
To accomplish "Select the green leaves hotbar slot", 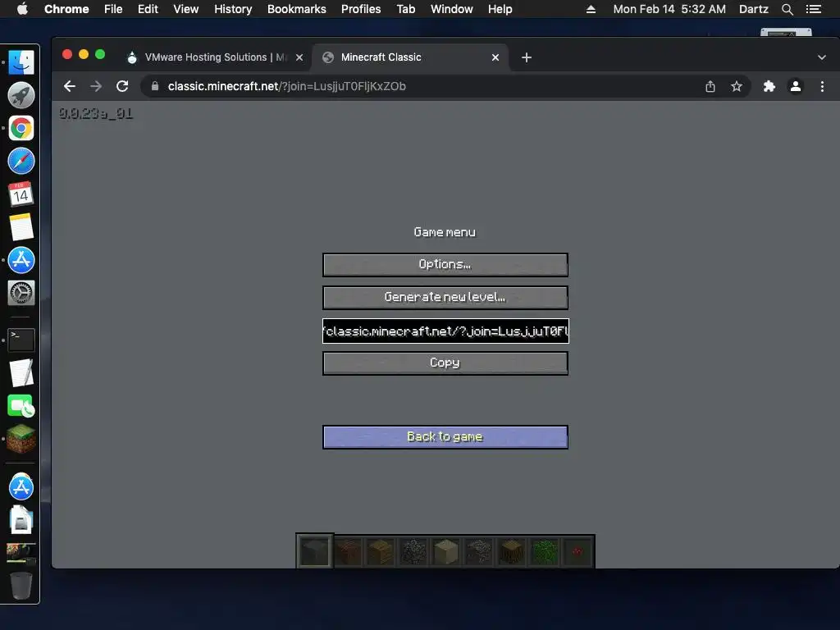I will point(545,551).
